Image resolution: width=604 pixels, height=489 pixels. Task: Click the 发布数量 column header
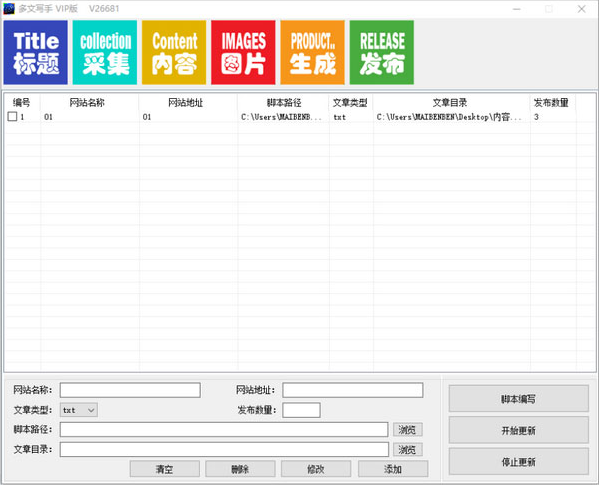pyautogui.click(x=551, y=102)
